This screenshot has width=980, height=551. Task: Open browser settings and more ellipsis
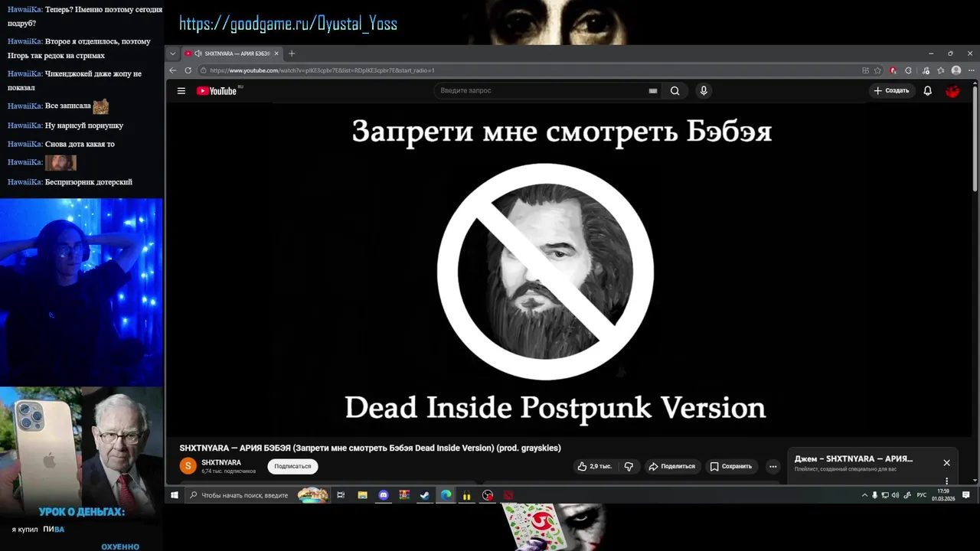(x=972, y=70)
